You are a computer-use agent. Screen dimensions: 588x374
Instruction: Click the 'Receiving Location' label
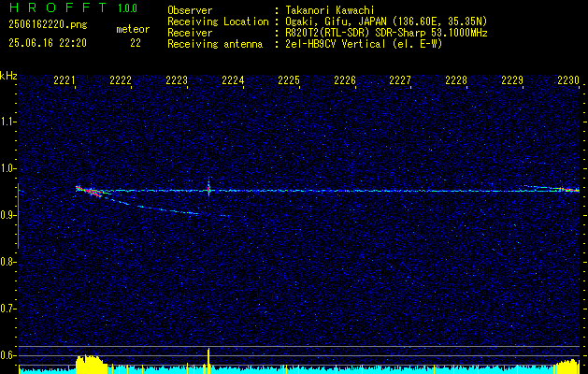(x=218, y=22)
